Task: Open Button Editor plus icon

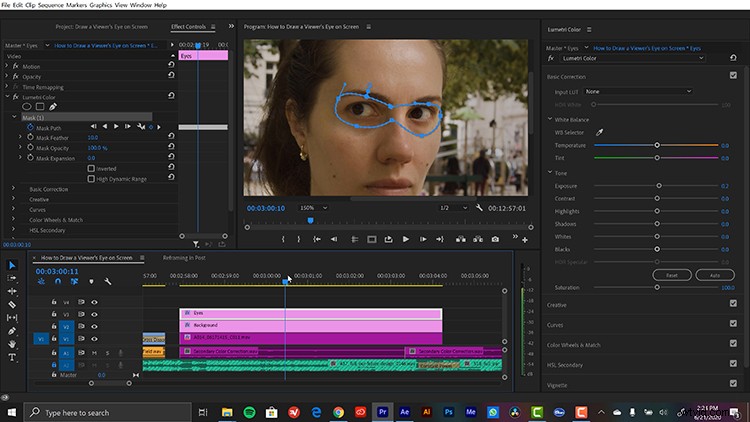Action: coord(525,240)
